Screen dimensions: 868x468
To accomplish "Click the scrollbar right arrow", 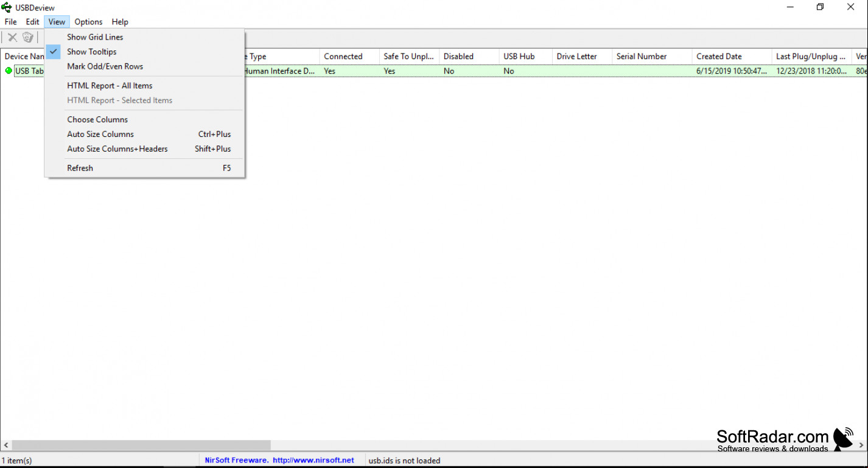I will (x=862, y=445).
